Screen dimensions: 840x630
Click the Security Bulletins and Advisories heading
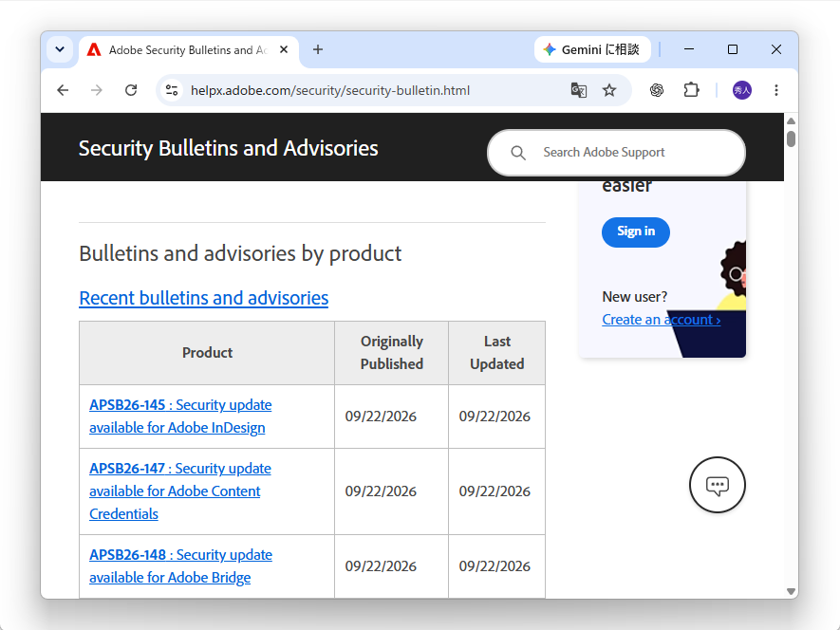coord(228,148)
